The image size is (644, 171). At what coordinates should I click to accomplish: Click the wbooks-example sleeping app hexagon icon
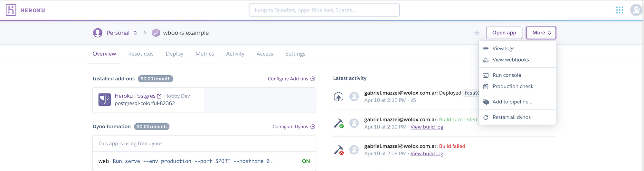(156, 33)
